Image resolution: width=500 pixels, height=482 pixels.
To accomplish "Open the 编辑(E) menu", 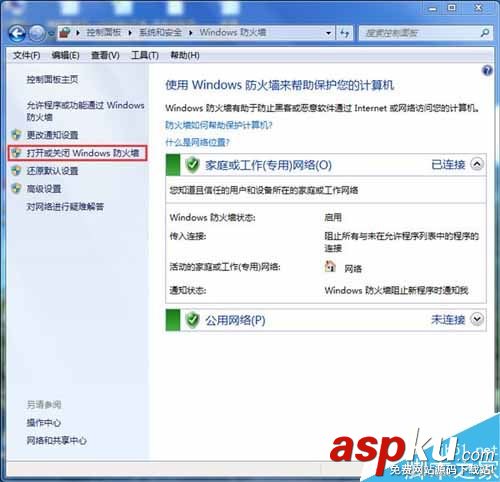I will click(65, 55).
